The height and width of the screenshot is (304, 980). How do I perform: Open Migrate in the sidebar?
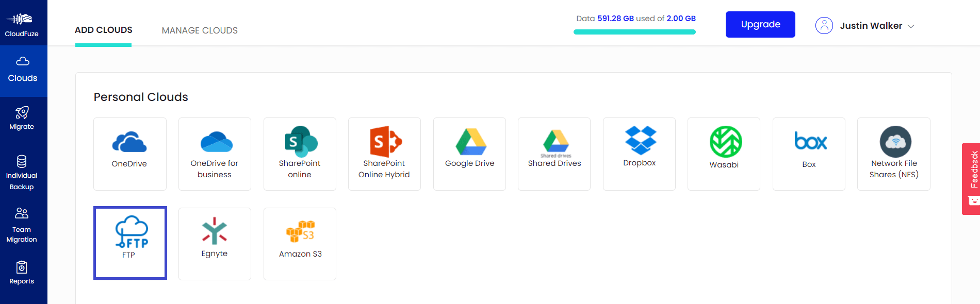[x=22, y=118]
